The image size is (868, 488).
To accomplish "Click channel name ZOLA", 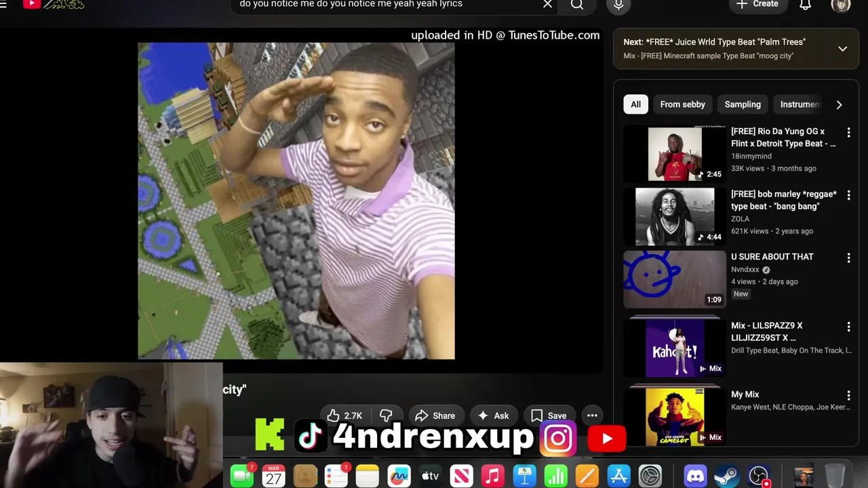I will 740,219.
